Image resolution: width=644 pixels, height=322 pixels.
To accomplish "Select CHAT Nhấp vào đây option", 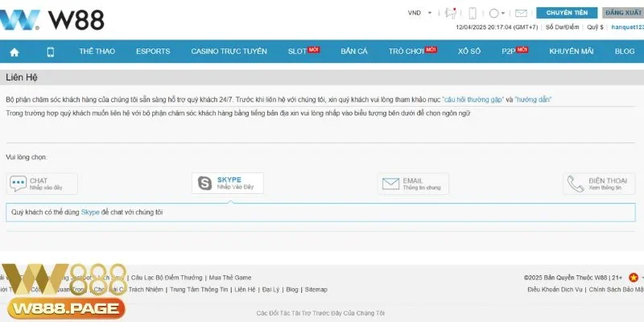I will (42, 184).
